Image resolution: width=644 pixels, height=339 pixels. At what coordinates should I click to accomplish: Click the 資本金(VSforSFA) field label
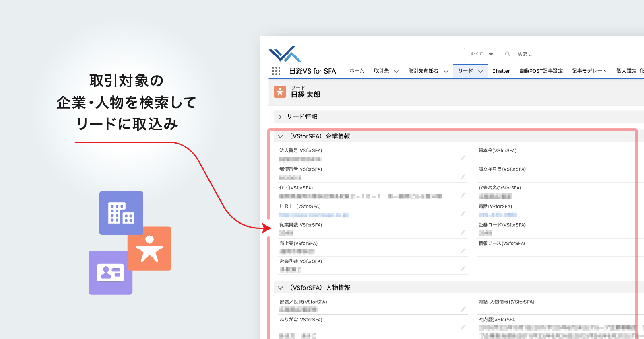tap(497, 150)
